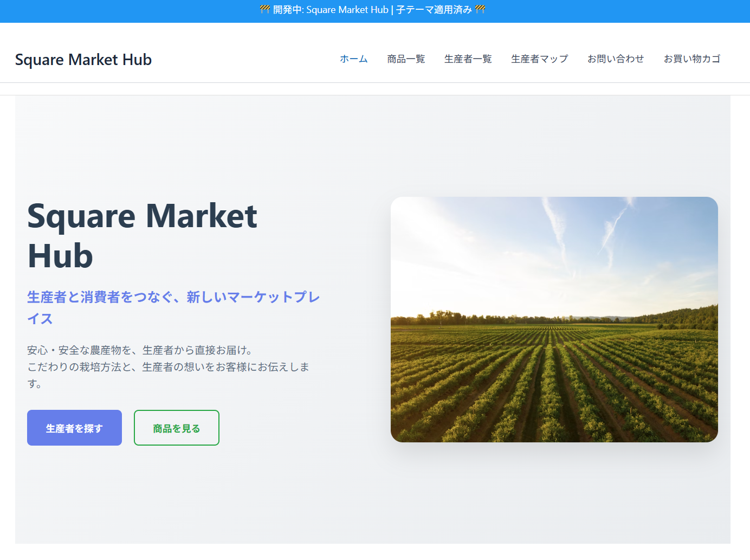Select the お問い合わせ menu item
750x560 pixels.
tap(616, 59)
